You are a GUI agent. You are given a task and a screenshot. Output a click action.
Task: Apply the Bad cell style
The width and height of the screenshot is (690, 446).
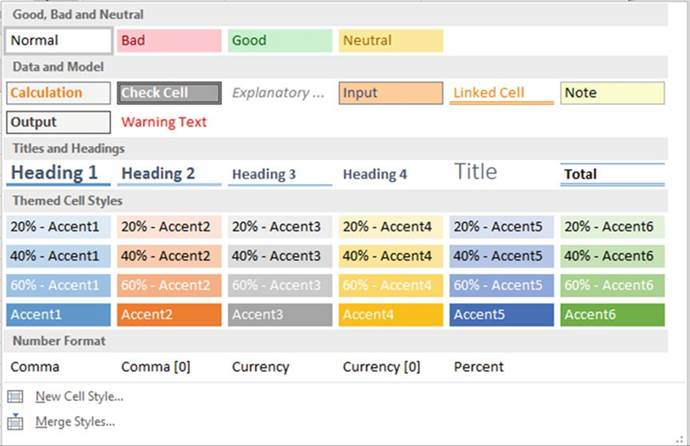tap(169, 41)
